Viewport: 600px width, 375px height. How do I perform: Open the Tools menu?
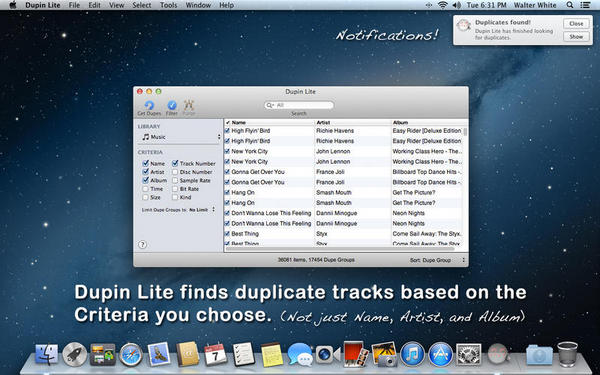(x=169, y=5)
